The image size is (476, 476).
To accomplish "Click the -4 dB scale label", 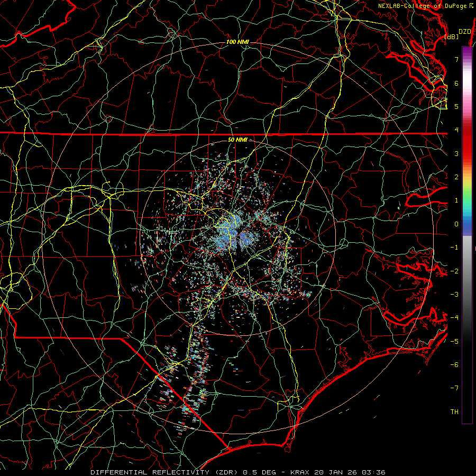I will point(454,318).
